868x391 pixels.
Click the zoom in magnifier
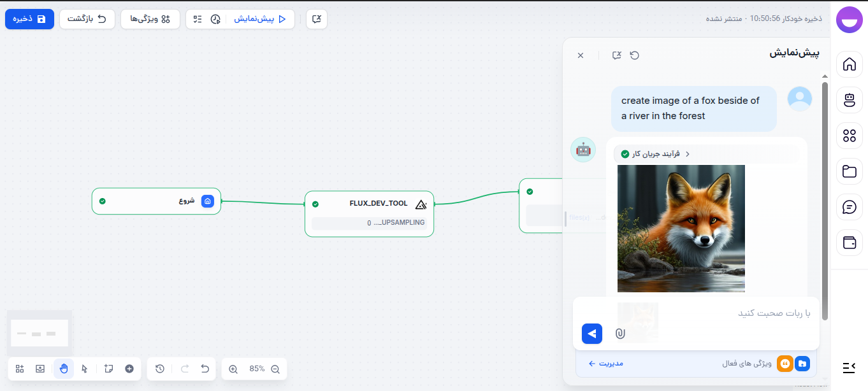pyautogui.click(x=233, y=369)
